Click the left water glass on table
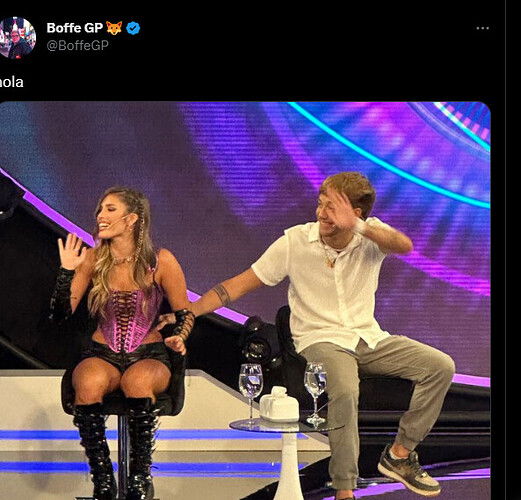 click(x=251, y=392)
